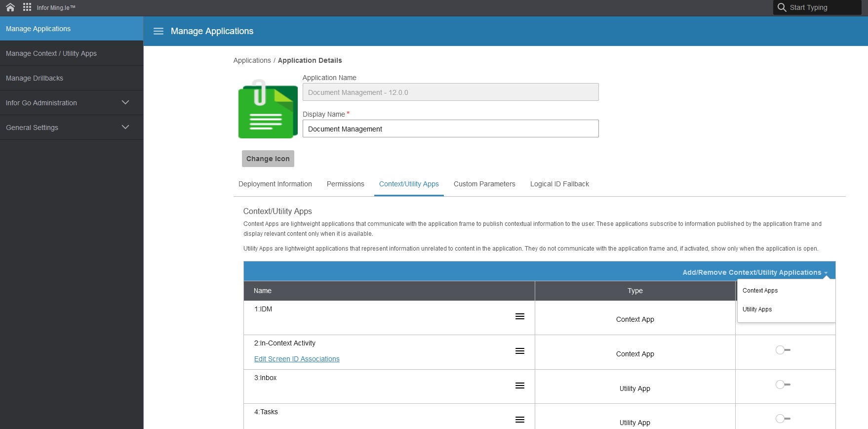Expand the Infor Go Administration section
Image resolution: width=868 pixels, height=429 pixels.
click(x=125, y=103)
